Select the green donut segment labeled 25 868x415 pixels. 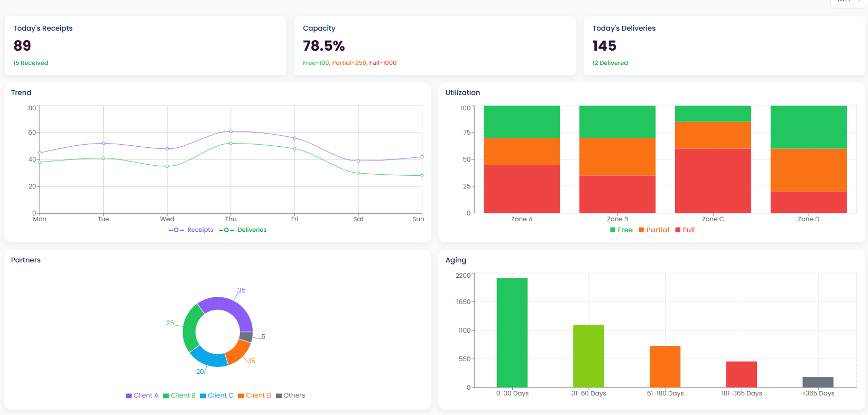190,328
